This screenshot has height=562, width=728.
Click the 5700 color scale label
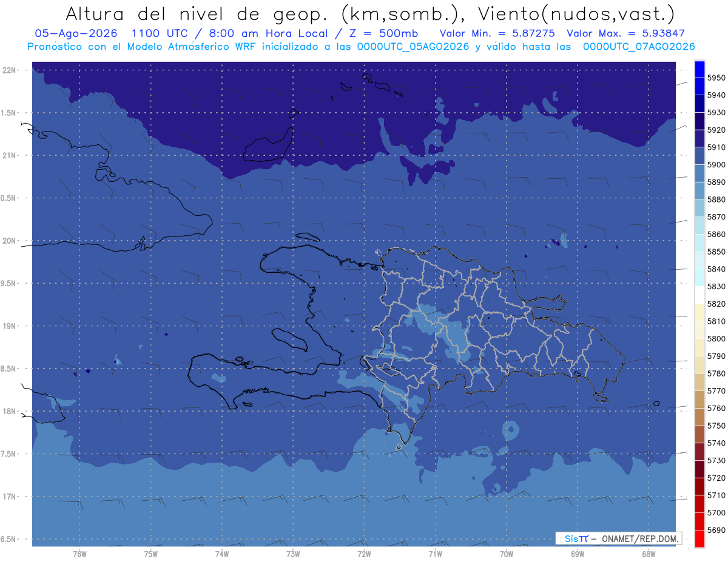click(716, 512)
